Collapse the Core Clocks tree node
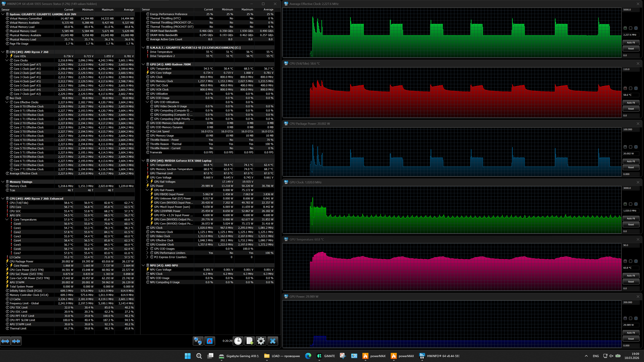The width and height of the screenshot is (644, 362). [7, 60]
